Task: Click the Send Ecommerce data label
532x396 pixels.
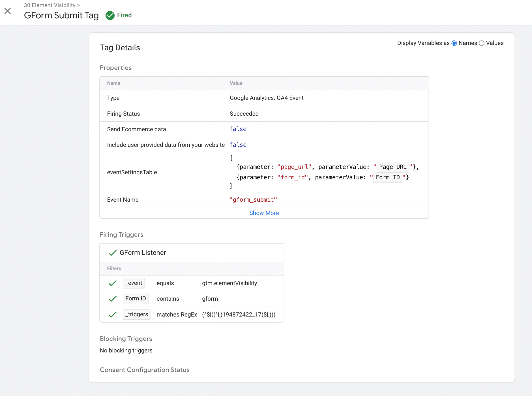Action: 136,129
